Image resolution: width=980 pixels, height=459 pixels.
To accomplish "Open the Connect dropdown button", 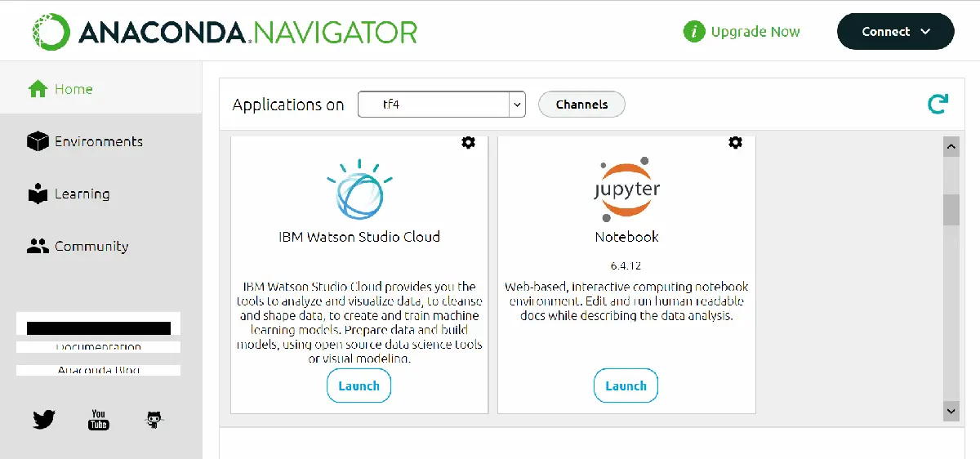I will 896,32.
